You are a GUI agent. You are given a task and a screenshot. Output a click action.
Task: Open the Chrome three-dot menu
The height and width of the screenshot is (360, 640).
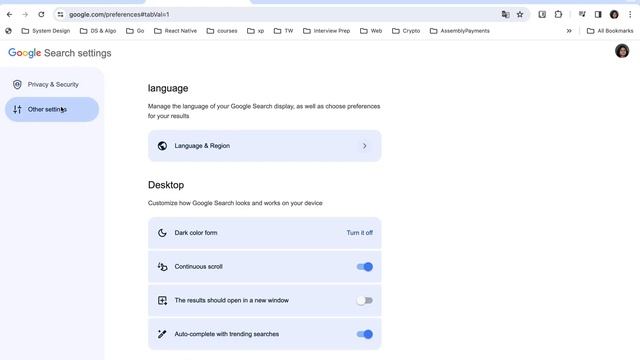click(630, 14)
